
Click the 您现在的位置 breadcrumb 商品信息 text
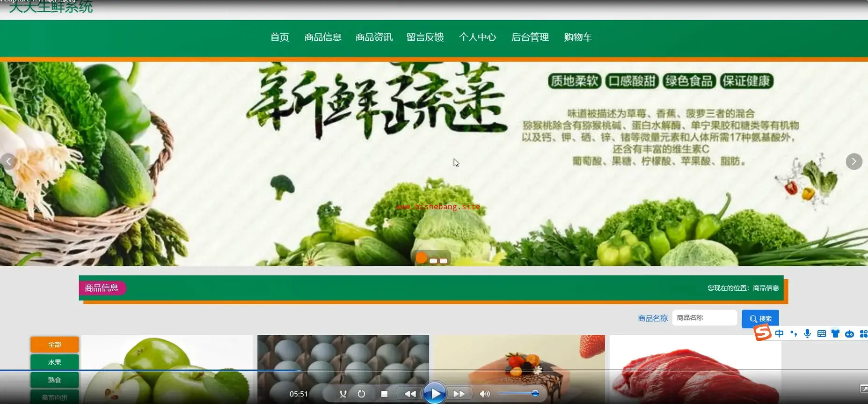point(766,288)
